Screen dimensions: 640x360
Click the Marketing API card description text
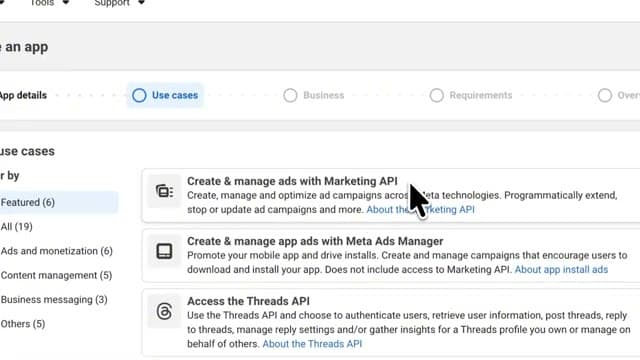point(402,202)
